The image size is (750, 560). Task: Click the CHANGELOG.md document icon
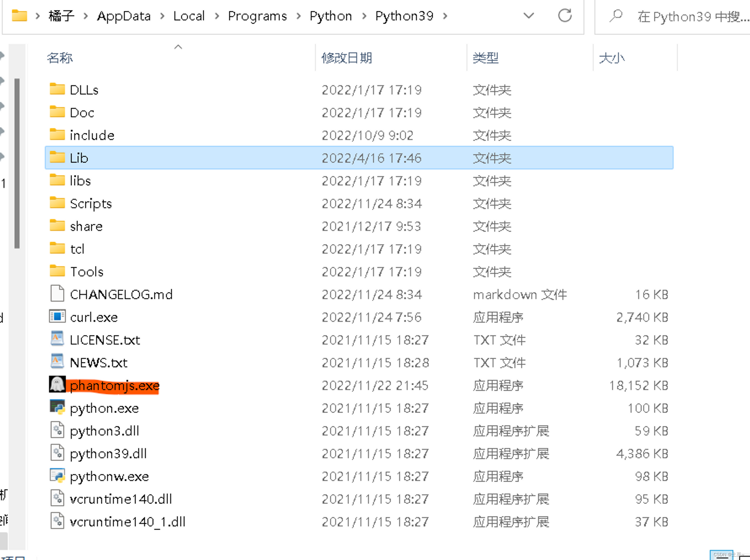point(57,294)
